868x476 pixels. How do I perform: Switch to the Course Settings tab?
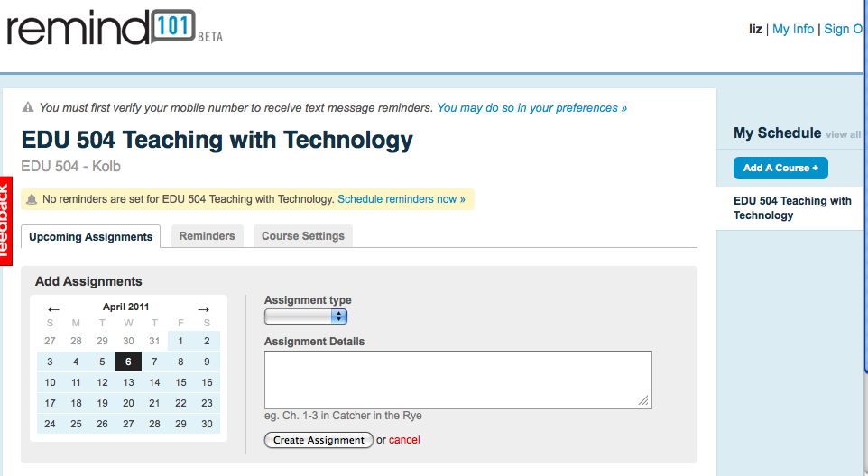coord(303,236)
